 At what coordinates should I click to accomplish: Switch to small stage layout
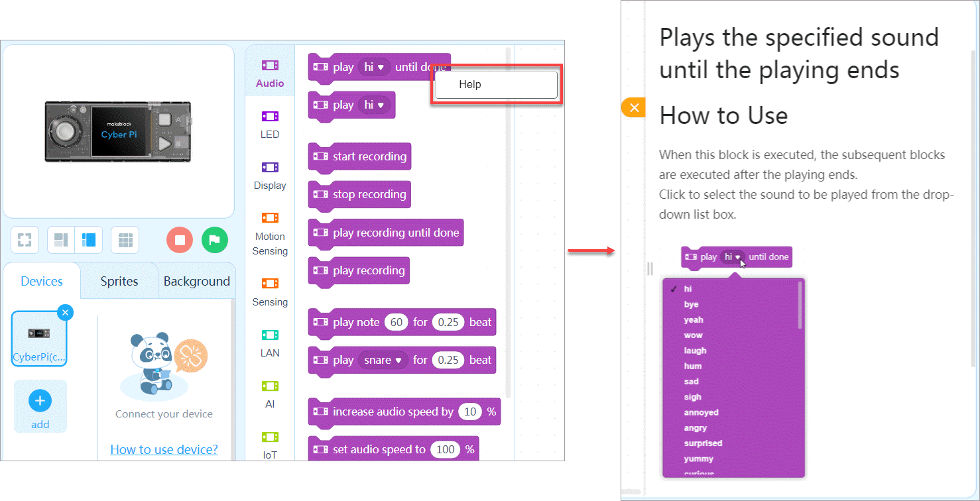click(61, 240)
